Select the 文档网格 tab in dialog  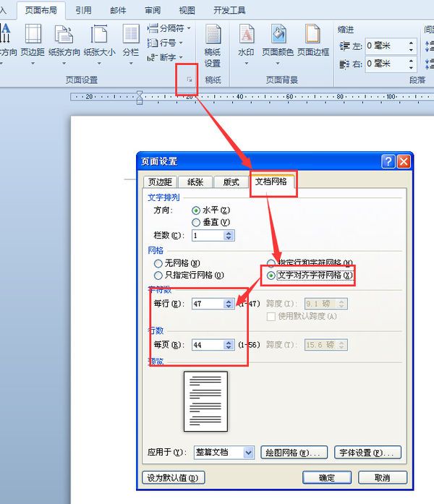[x=271, y=181]
